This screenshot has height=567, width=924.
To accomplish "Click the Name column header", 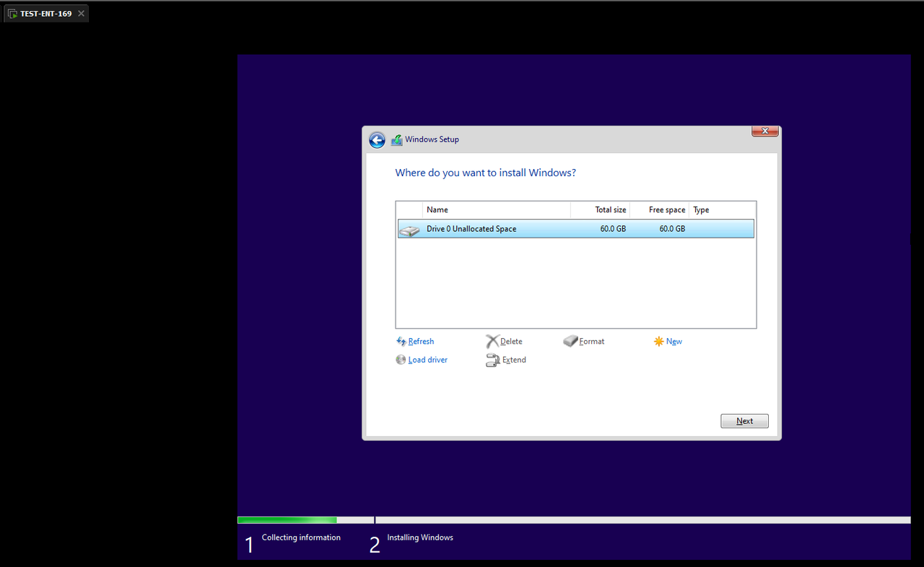I will [x=497, y=210].
